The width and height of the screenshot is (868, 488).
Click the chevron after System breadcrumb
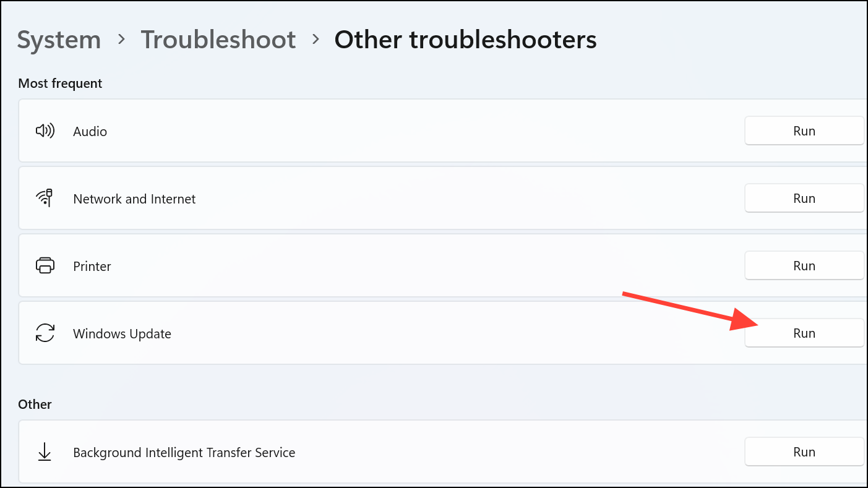coord(121,40)
